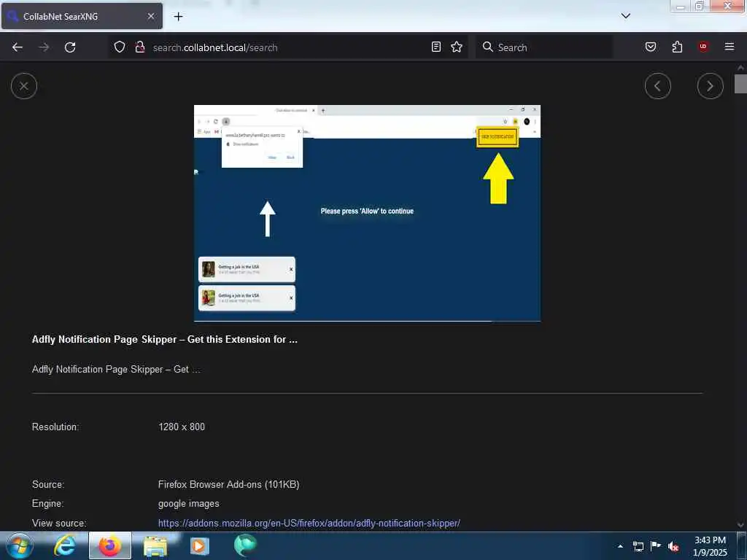Open a new browser tab

click(x=178, y=17)
